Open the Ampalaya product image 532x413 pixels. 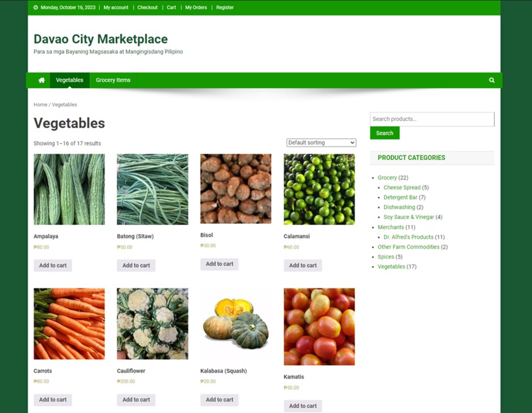click(x=69, y=189)
